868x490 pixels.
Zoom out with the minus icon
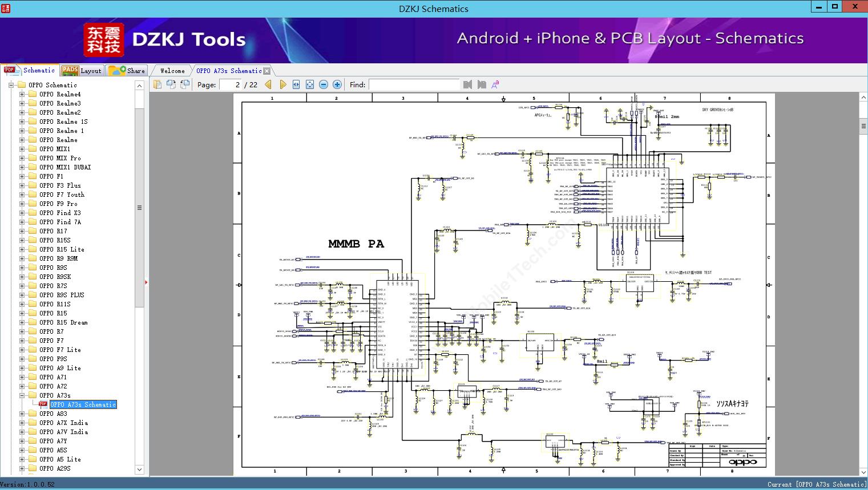[x=324, y=84]
